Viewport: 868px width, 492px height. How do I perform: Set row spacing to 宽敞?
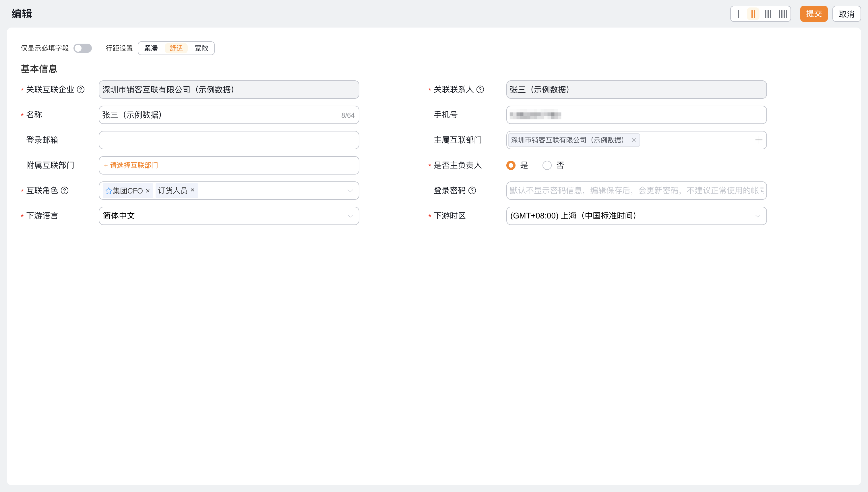tap(201, 48)
